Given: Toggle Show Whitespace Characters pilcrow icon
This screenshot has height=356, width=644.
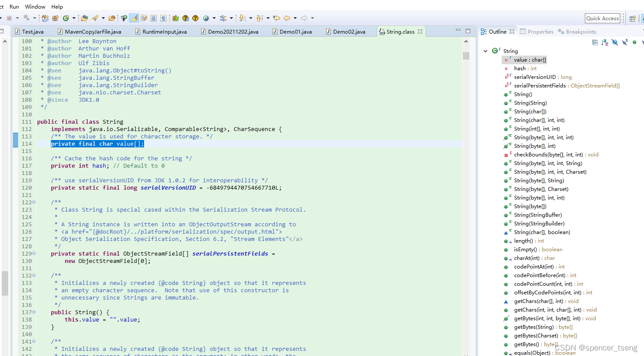Looking at the screenshot, I should 163,18.
